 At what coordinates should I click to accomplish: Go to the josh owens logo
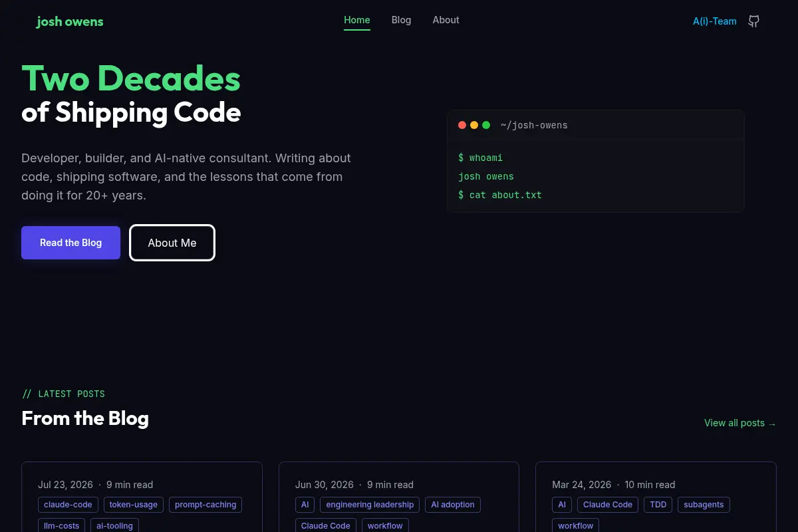[x=70, y=21]
